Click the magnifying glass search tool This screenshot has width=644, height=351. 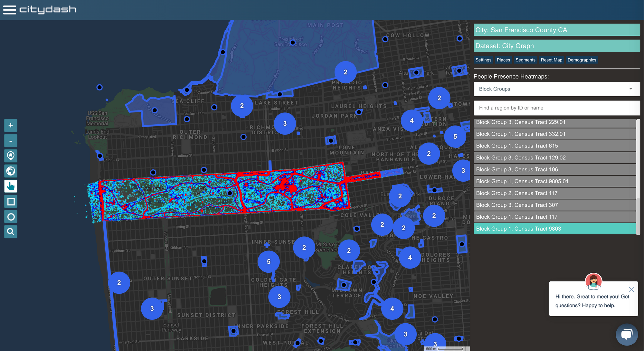11,232
